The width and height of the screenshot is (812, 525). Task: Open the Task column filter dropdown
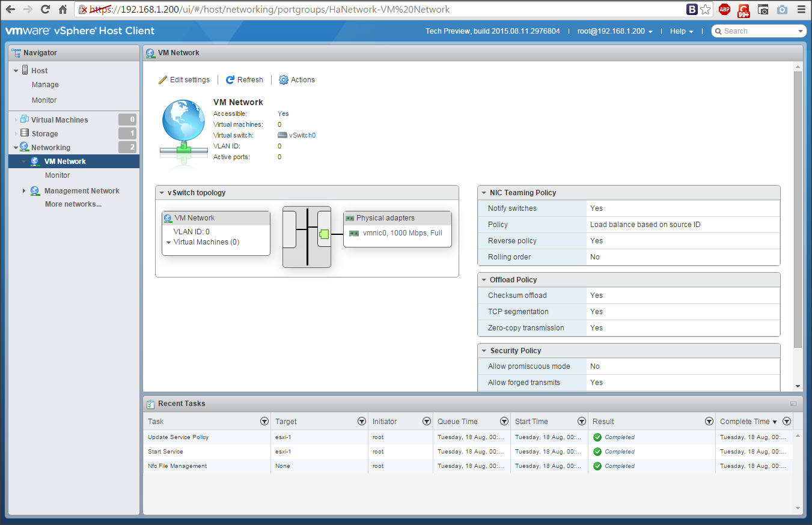(x=264, y=422)
